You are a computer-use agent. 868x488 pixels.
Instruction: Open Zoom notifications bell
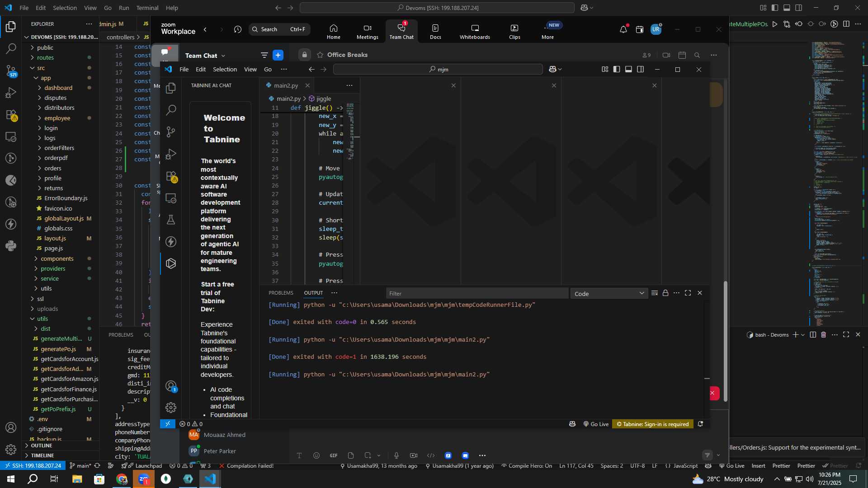click(x=623, y=29)
